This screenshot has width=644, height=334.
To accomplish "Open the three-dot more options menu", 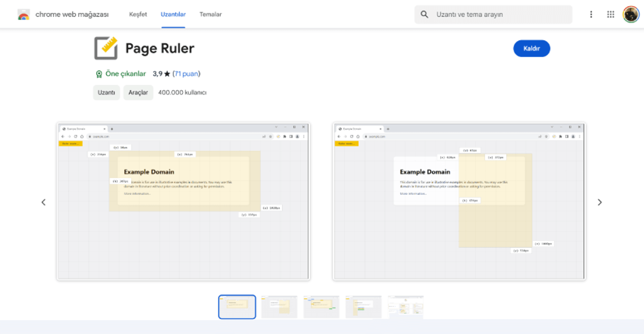I will click(591, 14).
